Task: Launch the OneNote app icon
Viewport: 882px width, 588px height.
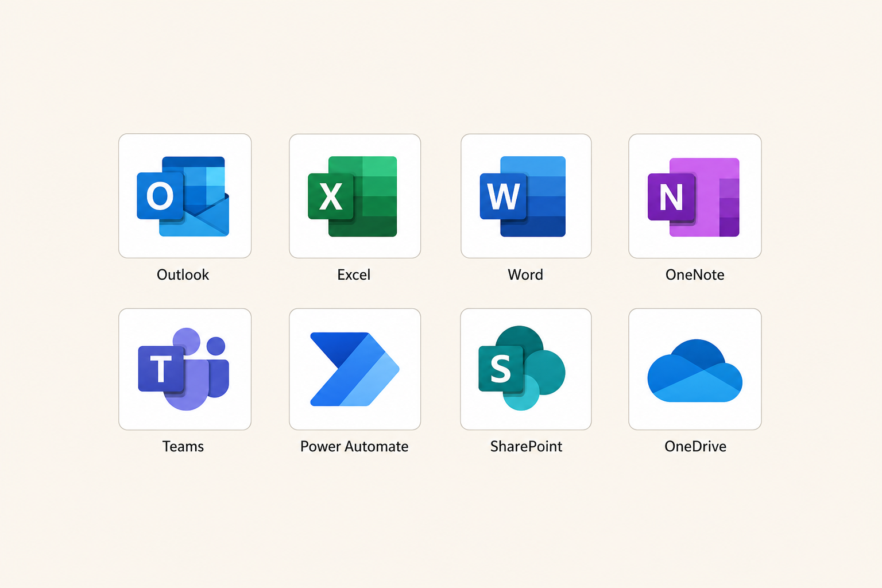Action: click(x=694, y=197)
